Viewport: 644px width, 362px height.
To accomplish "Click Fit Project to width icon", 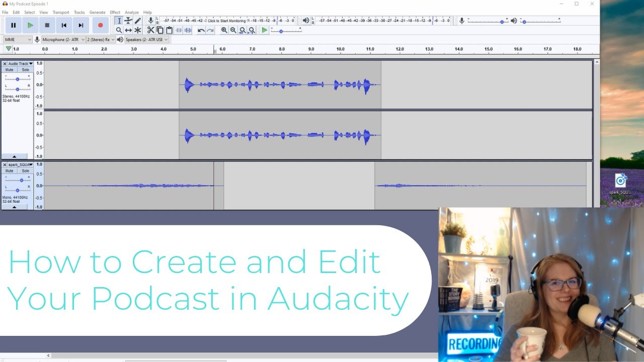I will coord(251,30).
